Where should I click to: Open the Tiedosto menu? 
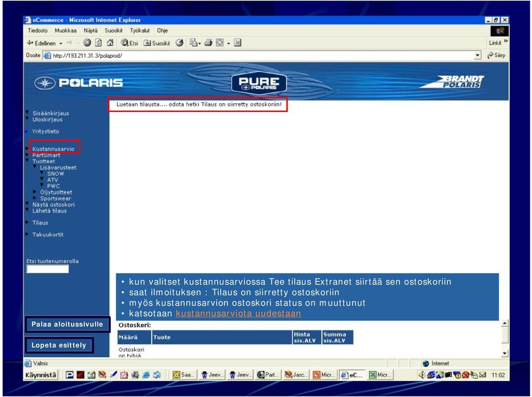click(x=38, y=30)
